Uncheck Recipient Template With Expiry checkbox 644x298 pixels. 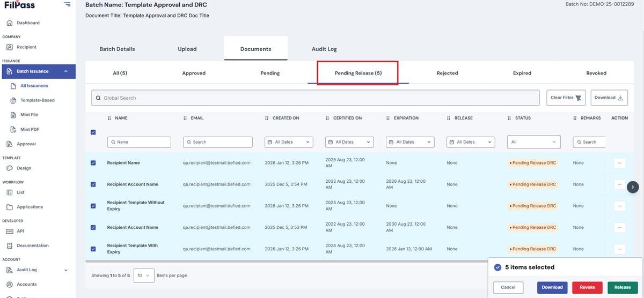coord(93,249)
